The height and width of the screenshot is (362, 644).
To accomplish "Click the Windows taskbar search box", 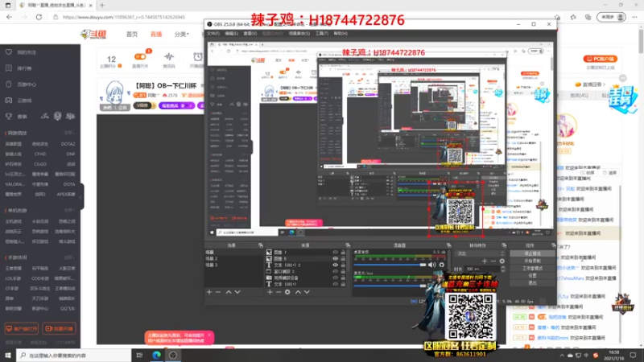I will 74,355.
